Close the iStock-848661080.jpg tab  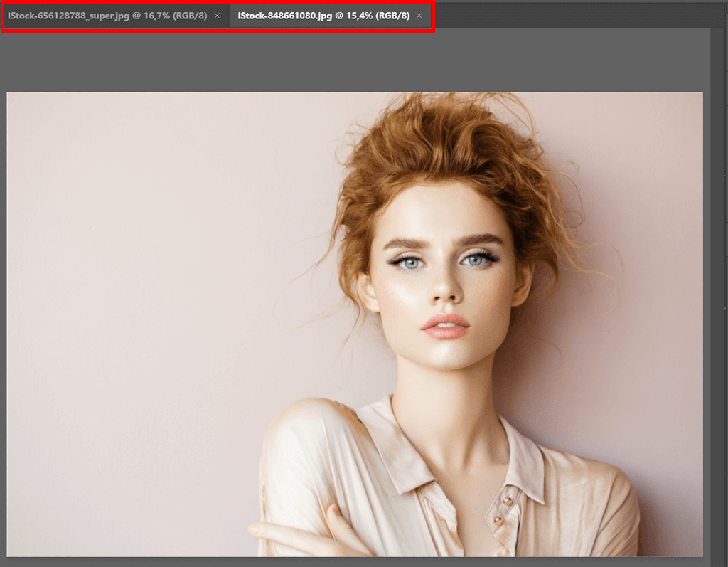pos(419,16)
